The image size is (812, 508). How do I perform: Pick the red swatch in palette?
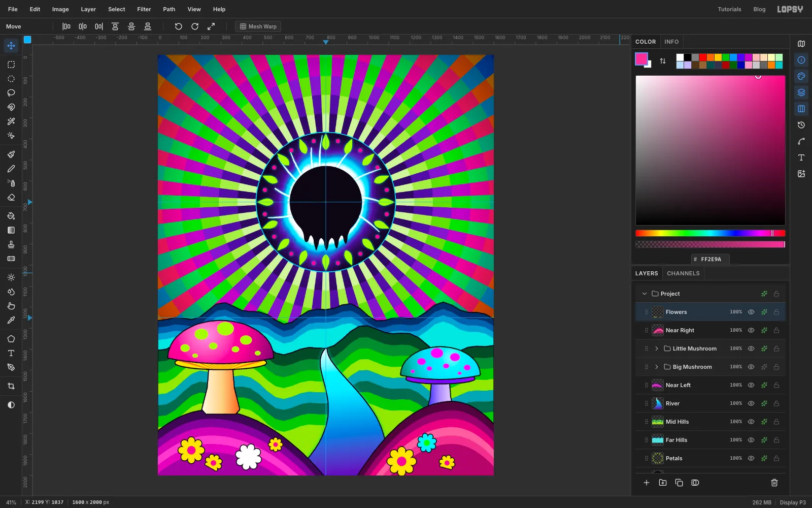pos(703,57)
